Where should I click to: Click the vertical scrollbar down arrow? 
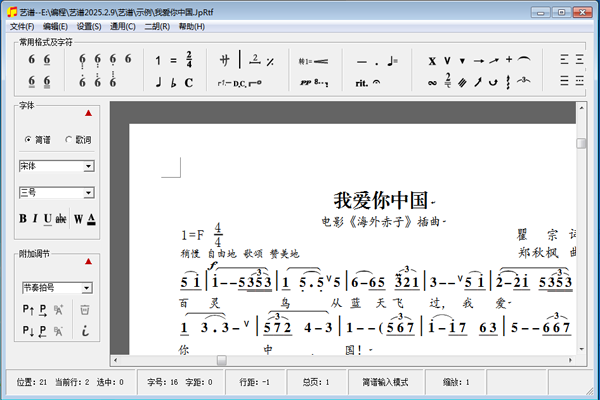582,349
